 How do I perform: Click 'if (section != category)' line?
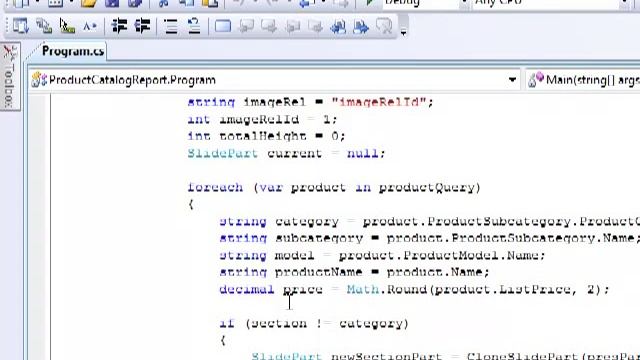(x=314, y=324)
